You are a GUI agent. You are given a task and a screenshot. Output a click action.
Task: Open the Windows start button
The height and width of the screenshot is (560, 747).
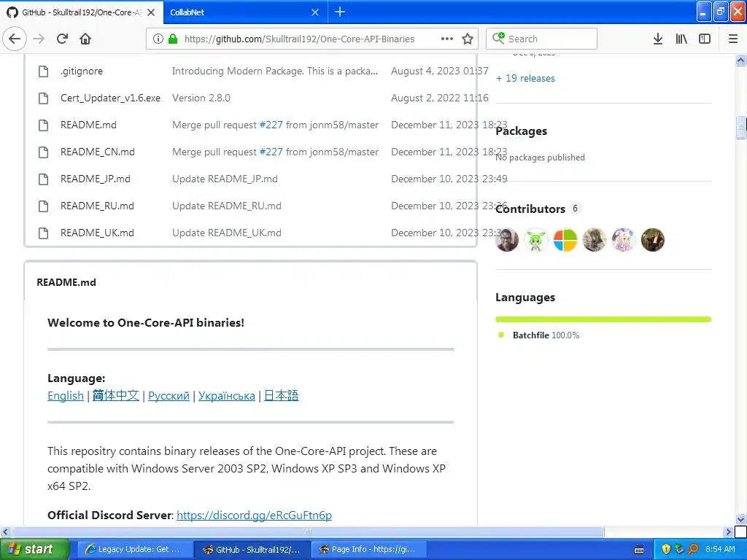coord(35,550)
